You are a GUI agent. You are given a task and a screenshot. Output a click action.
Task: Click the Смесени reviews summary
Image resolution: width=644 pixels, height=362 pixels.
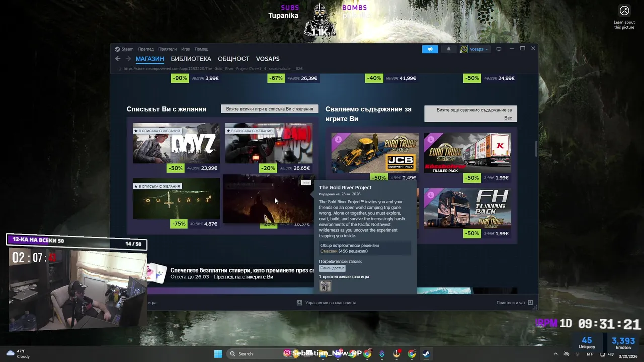click(x=344, y=251)
